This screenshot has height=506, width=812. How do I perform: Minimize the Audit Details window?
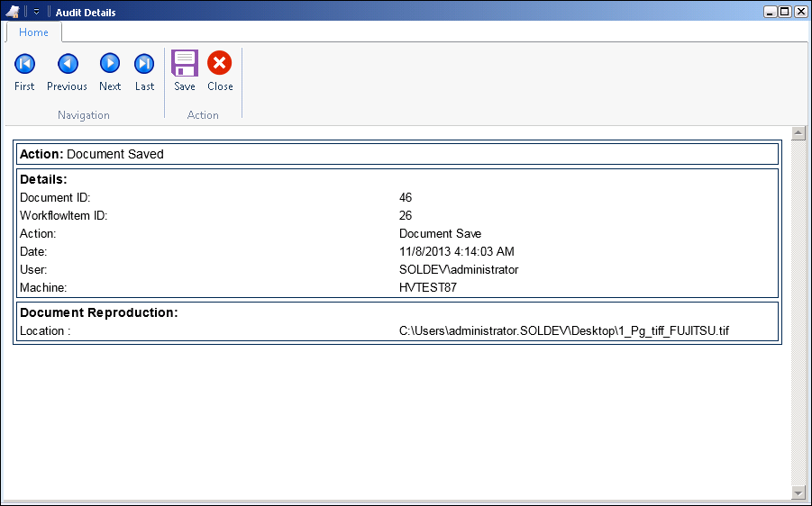pos(770,12)
